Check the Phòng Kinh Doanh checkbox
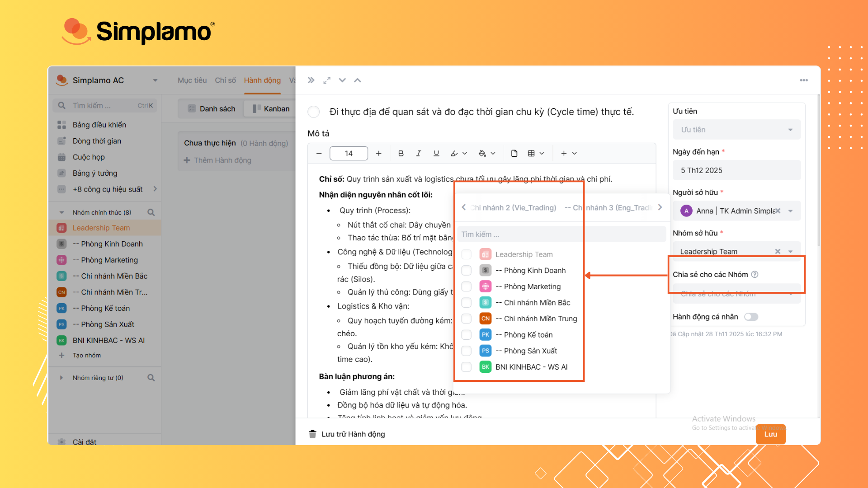This screenshot has width=868, height=488. 467,271
